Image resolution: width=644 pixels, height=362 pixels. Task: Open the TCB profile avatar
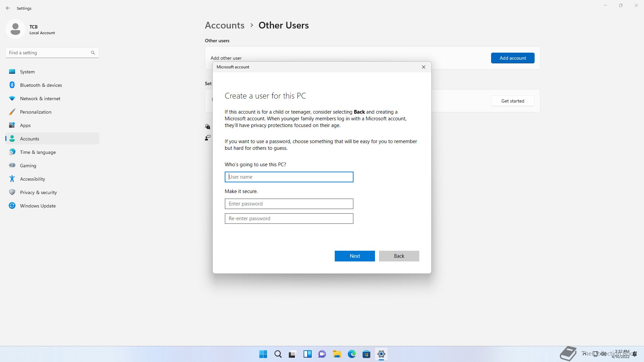(15, 29)
